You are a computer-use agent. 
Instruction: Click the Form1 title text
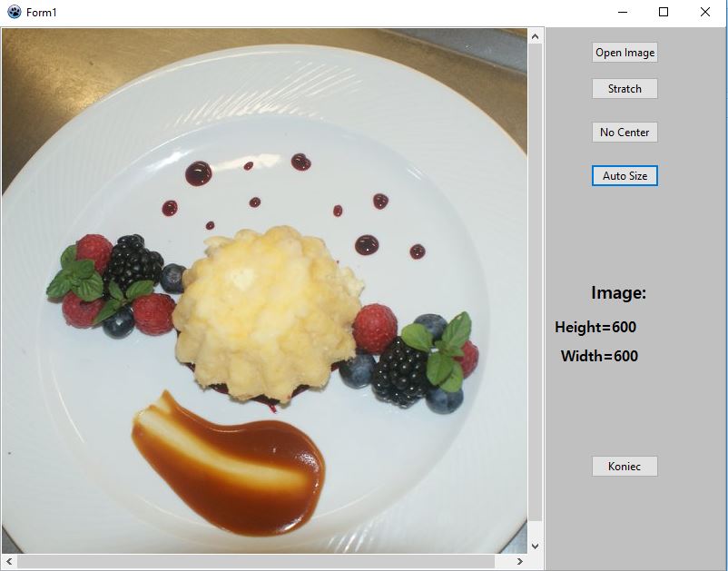point(42,13)
